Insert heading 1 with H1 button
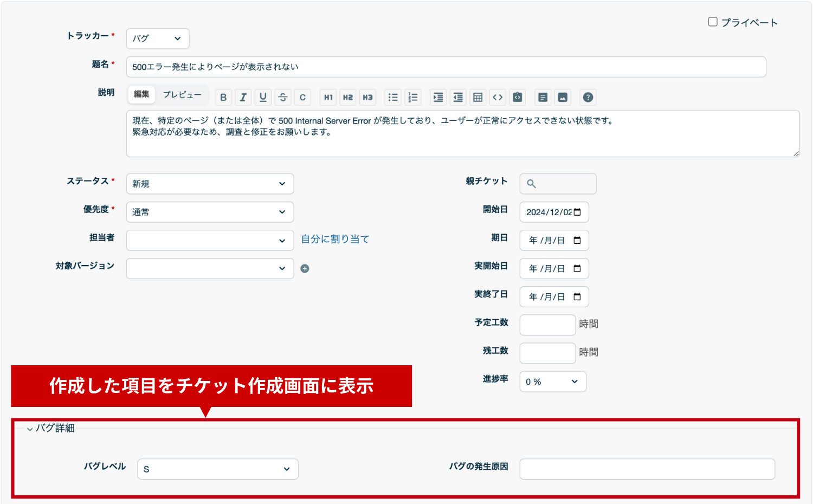Screen dimensions: 813x504 [328, 98]
